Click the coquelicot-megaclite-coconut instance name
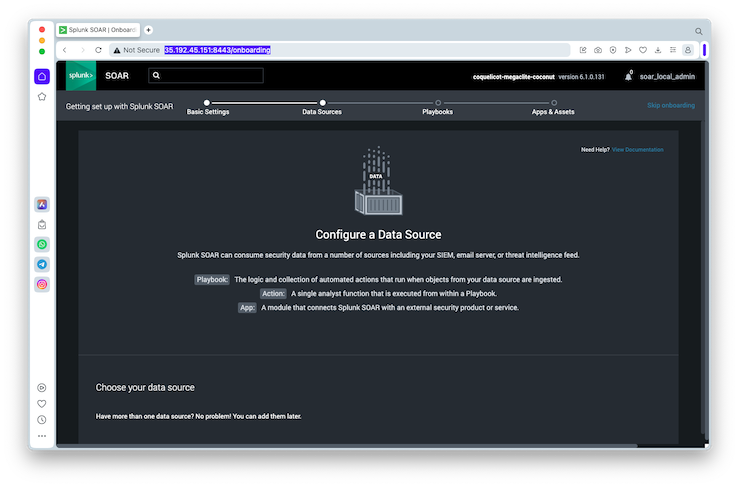739x487 pixels. pos(514,77)
